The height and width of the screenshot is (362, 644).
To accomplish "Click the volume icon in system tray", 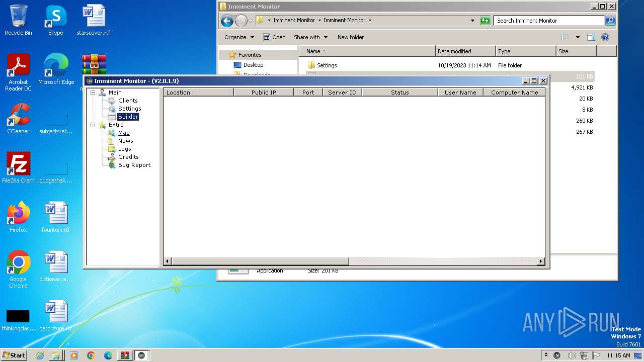I will pos(572,355).
